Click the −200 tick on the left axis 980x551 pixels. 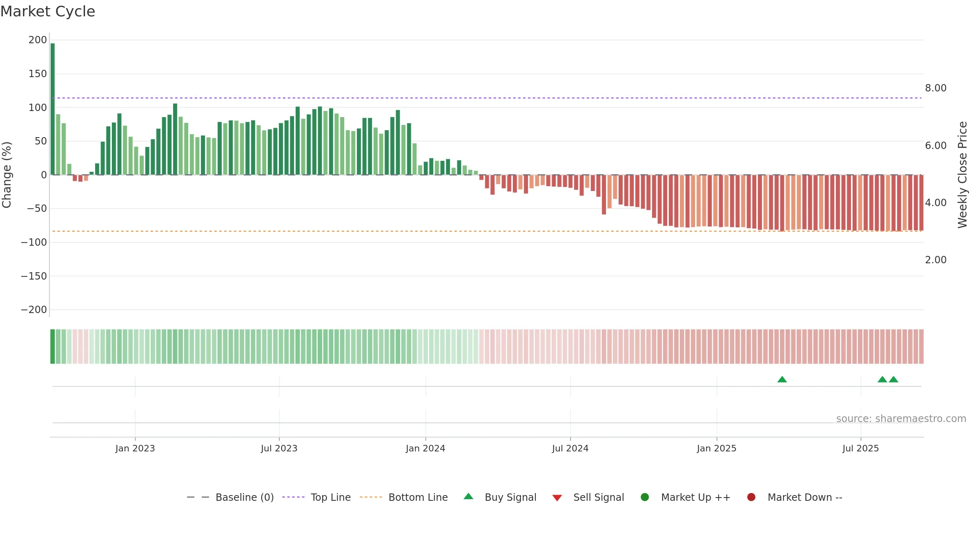point(34,310)
